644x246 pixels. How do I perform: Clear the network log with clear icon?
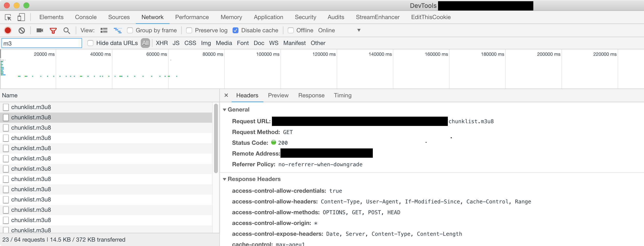coord(22,31)
